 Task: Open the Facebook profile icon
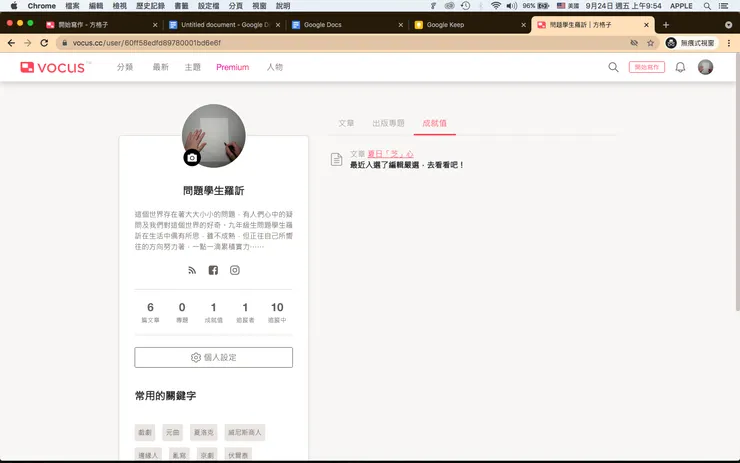[213, 270]
